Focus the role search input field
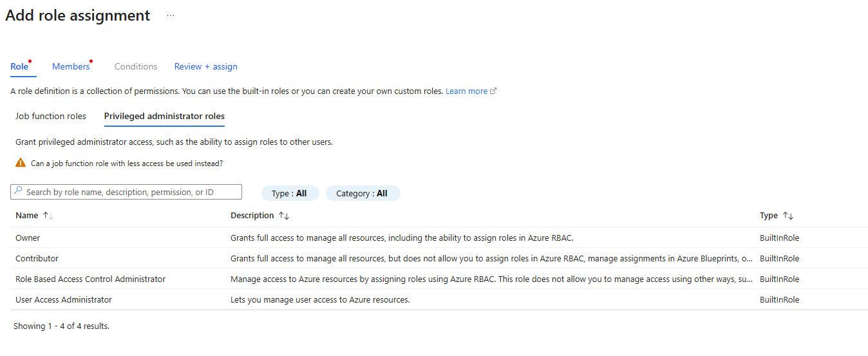The image size is (868, 356). pyautogui.click(x=126, y=192)
